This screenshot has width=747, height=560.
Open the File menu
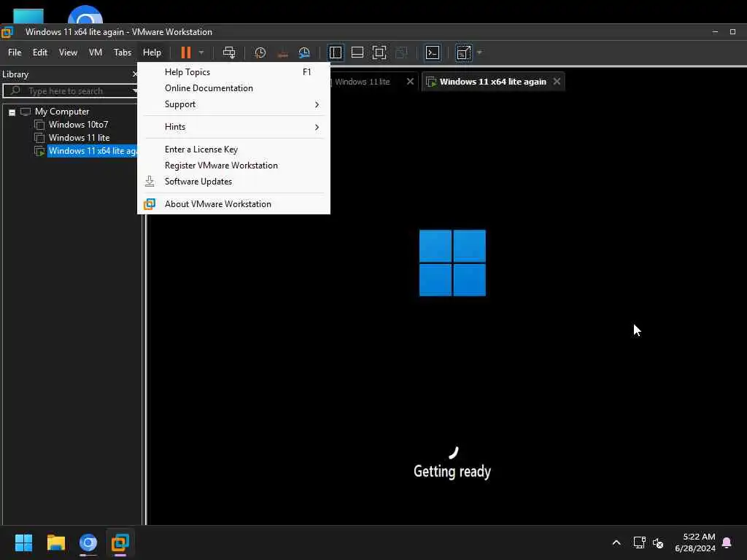pyautogui.click(x=15, y=52)
